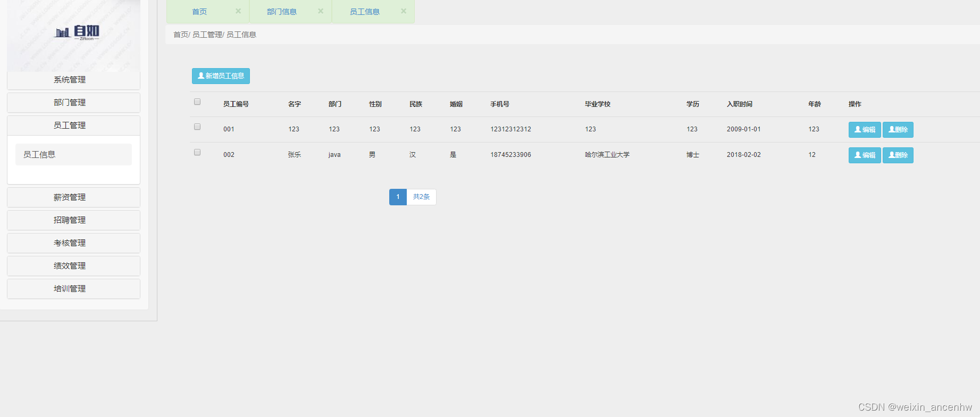Expand the 考核管理 sidebar section
This screenshot has height=417, width=980.
click(73, 243)
